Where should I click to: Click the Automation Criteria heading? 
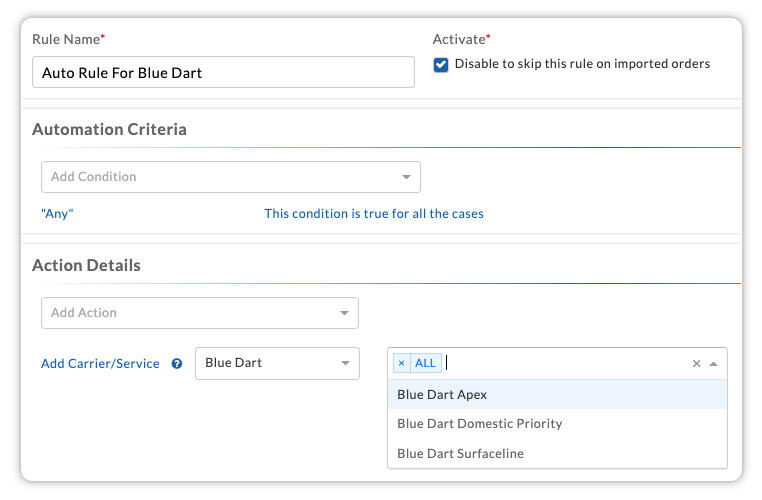click(x=109, y=129)
